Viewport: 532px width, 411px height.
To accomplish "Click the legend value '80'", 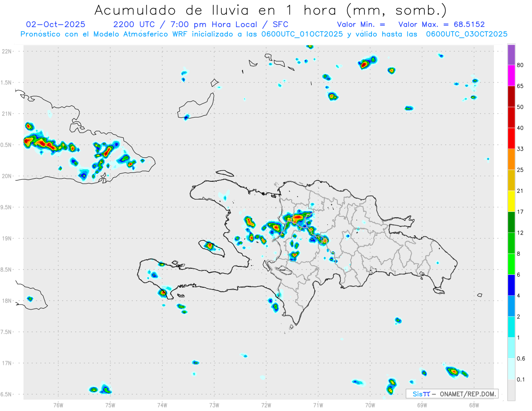I will click(520, 65).
